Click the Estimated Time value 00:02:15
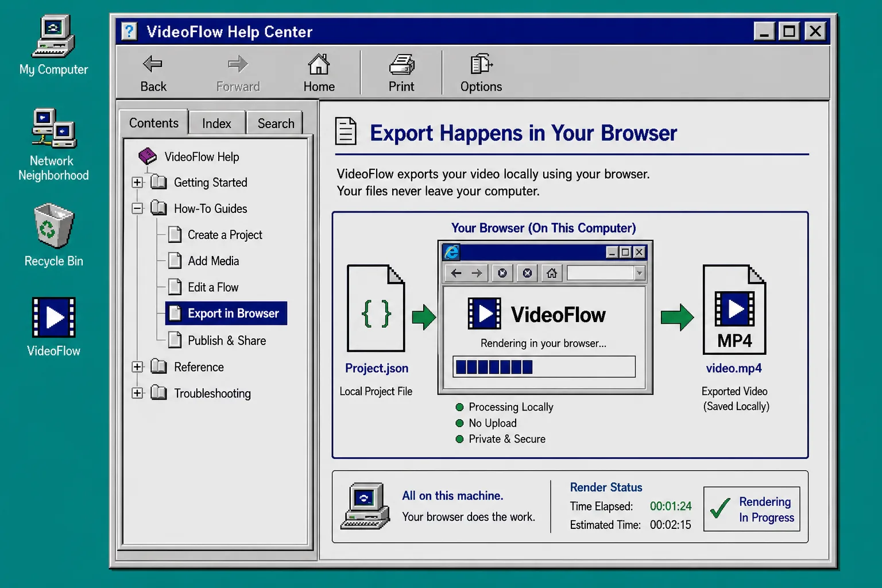The width and height of the screenshot is (882, 588). pos(671,525)
